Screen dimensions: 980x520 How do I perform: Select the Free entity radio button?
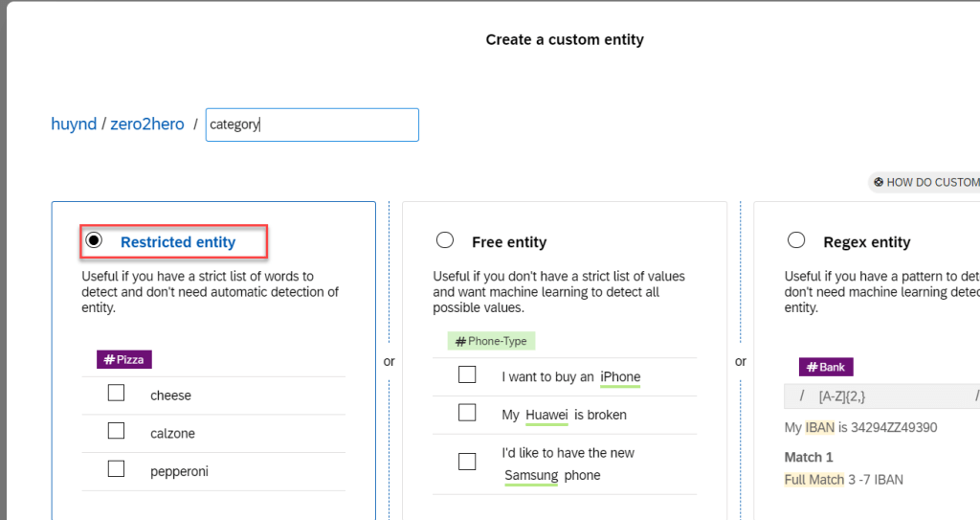(x=445, y=240)
